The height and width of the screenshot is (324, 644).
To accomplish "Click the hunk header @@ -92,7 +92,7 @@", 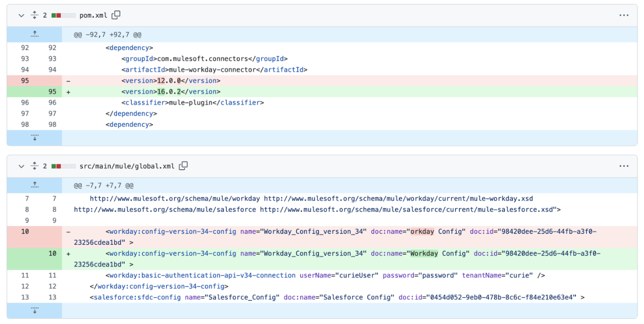I will 108,35.
